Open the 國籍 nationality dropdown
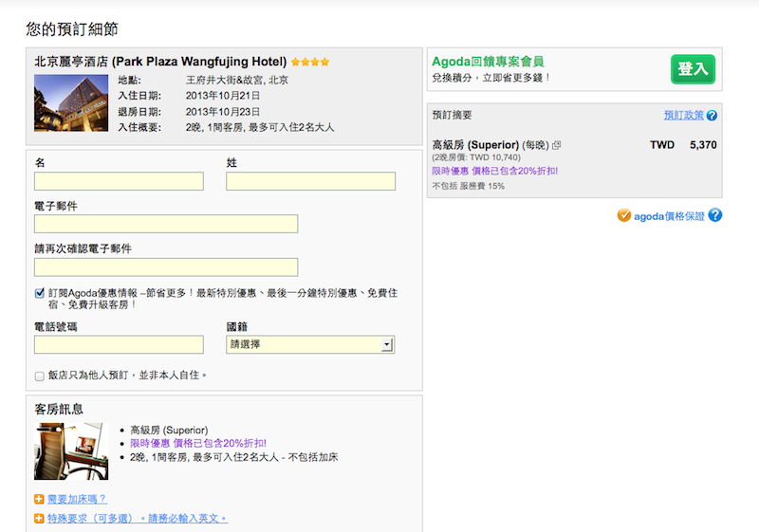The height and width of the screenshot is (532, 759). (310, 344)
